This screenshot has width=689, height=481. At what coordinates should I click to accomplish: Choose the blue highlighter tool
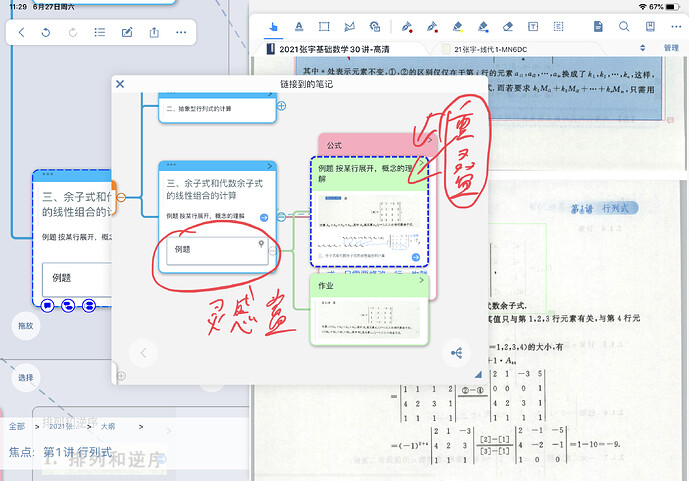[483, 27]
